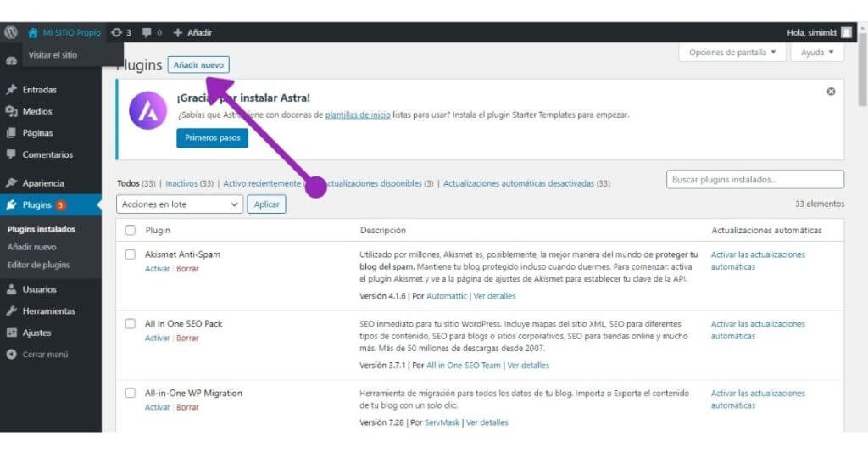Open the Acciones en lote dropdown
This screenshot has height=453, width=868.
click(x=180, y=204)
